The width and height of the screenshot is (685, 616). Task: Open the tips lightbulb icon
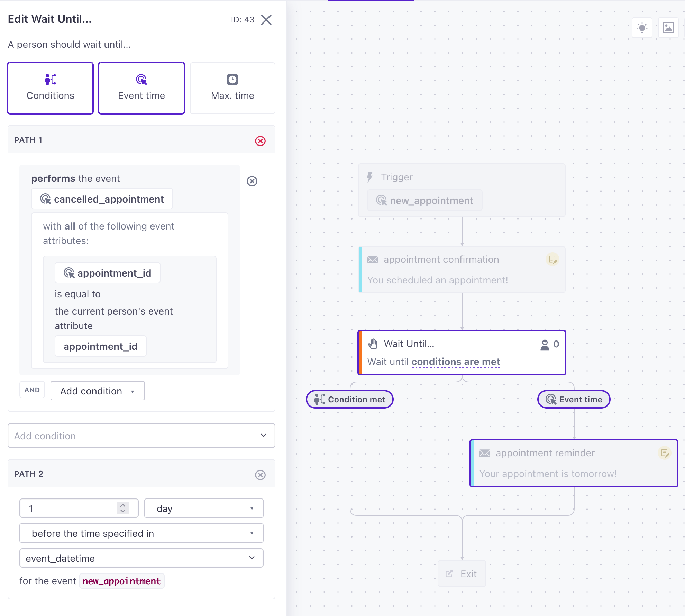coord(642,28)
